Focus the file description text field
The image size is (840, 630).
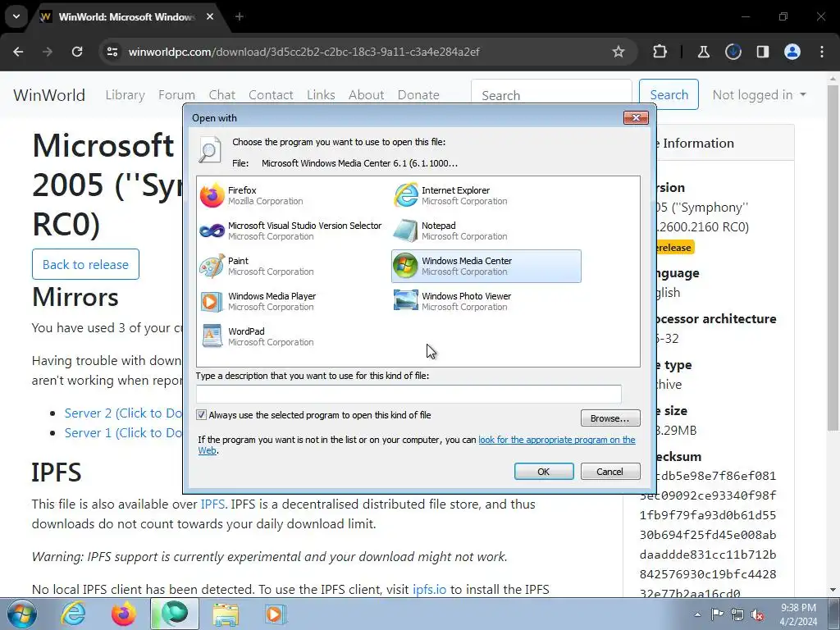pos(409,394)
